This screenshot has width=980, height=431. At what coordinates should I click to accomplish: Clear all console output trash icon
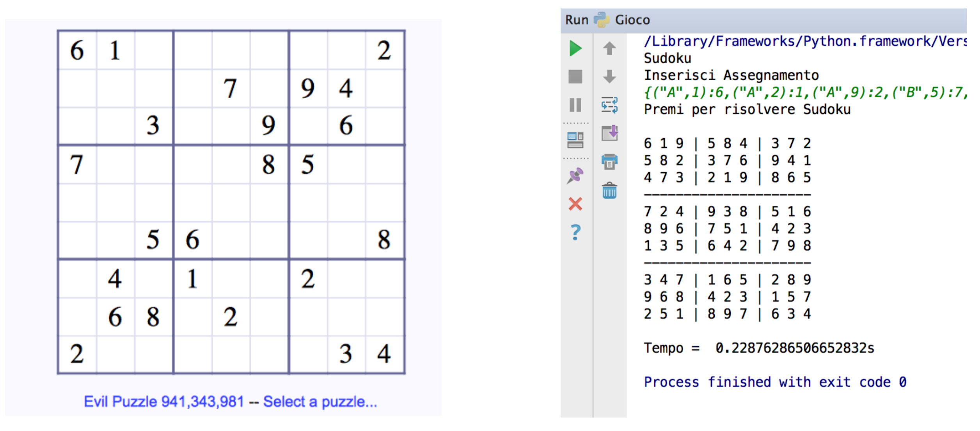(x=609, y=190)
